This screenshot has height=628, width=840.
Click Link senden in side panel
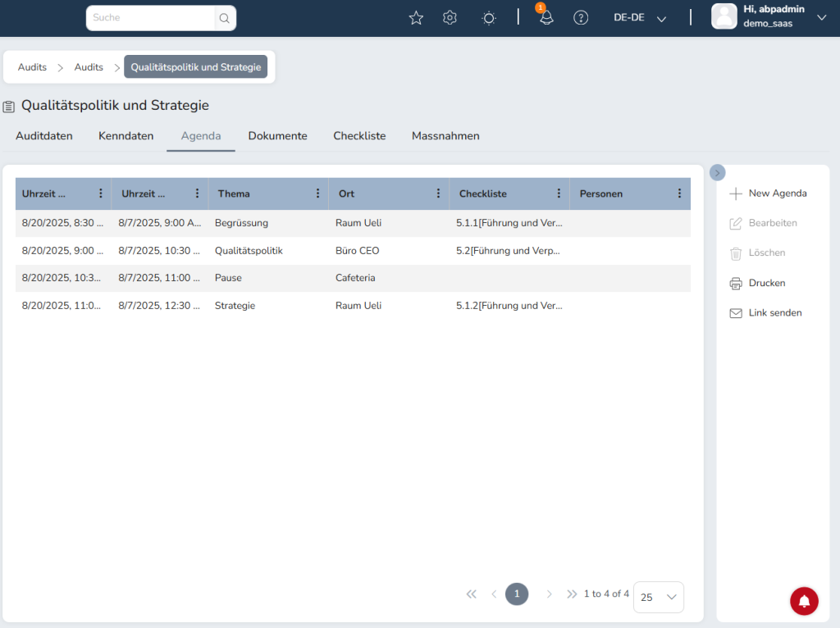pyautogui.click(x=766, y=313)
